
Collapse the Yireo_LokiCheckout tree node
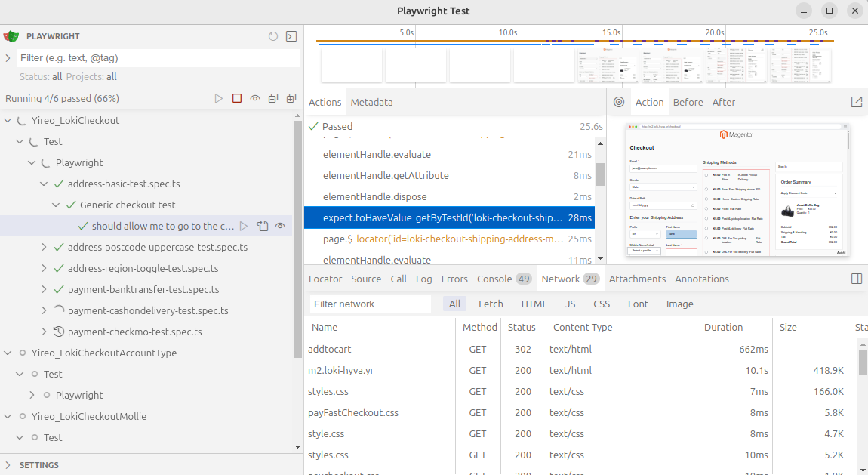tap(8, 120)
